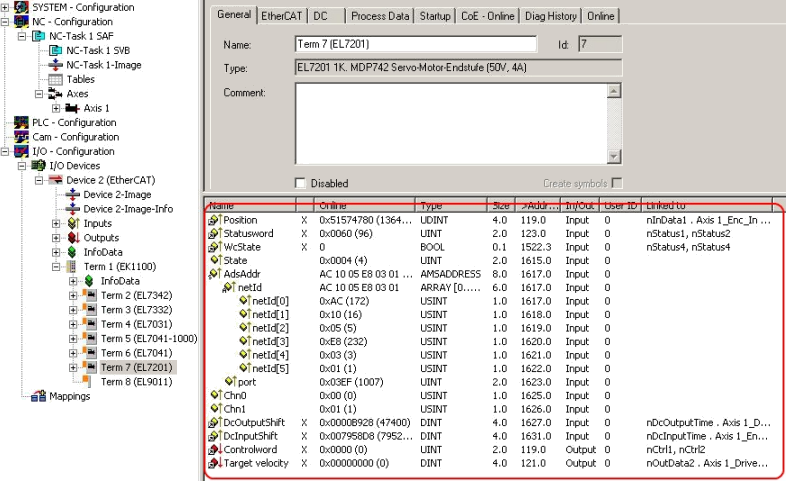Image resolution: width=786 pixels, height=481 pixels.
Task: Click the Controlword output variable icon
Action: 215,449
